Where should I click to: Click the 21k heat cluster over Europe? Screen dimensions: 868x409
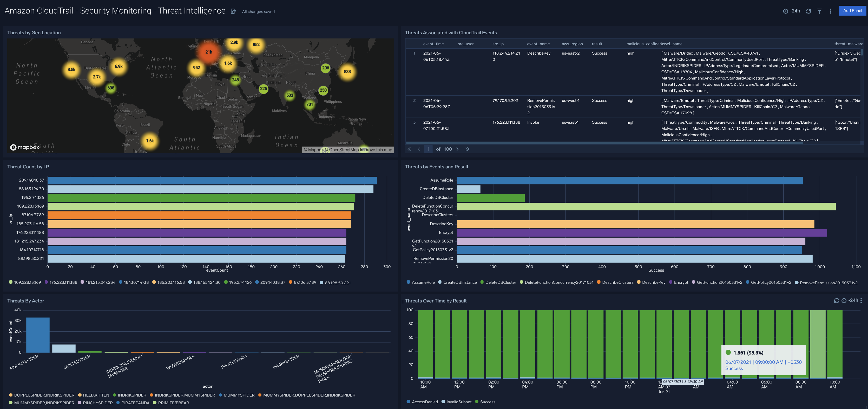pyautogui.click(x=209, y=52)
